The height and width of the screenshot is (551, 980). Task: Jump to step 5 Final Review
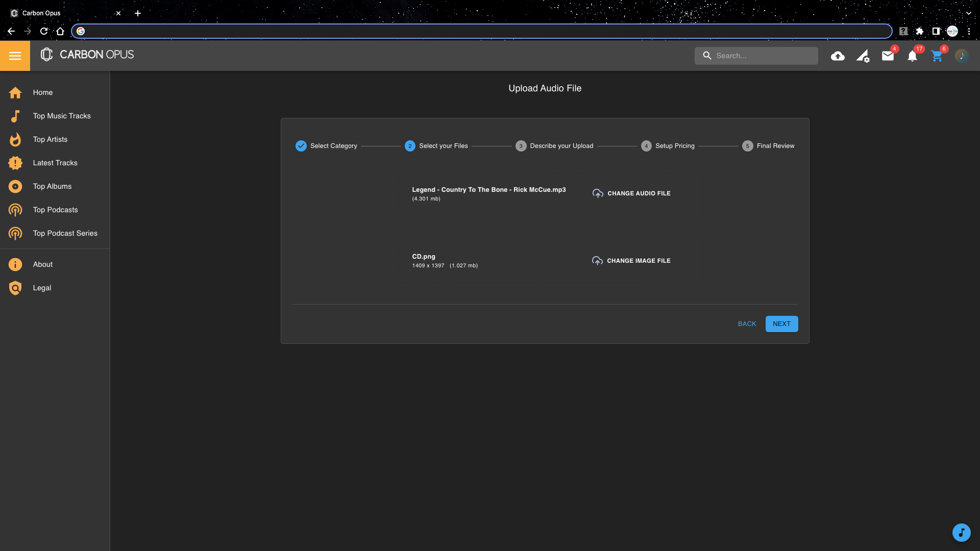tap(769, 146)
